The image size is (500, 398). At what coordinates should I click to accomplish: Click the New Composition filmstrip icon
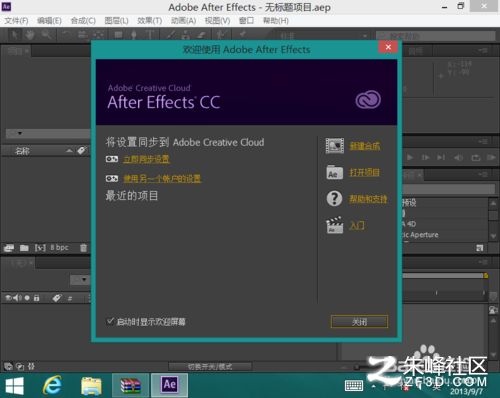(x=335, y=146)
